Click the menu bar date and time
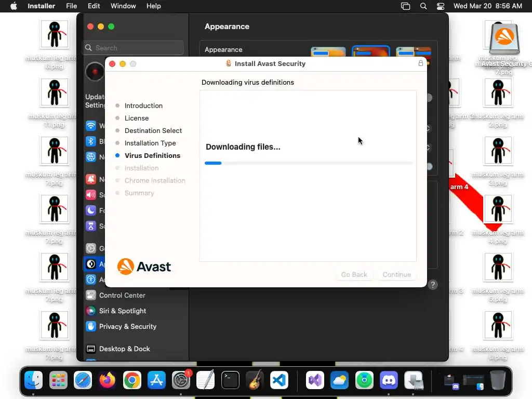Screen dimensions: 532x399 click(x=487, y=6)
